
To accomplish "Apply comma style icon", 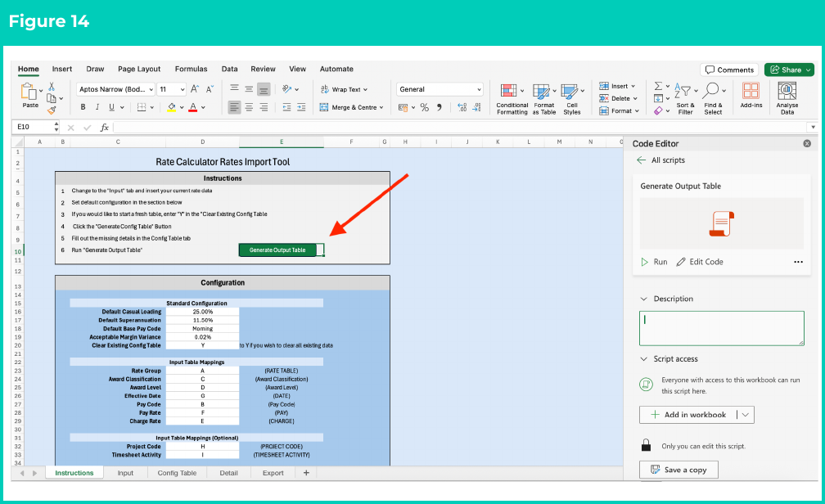I will click(x=439, y=107).
